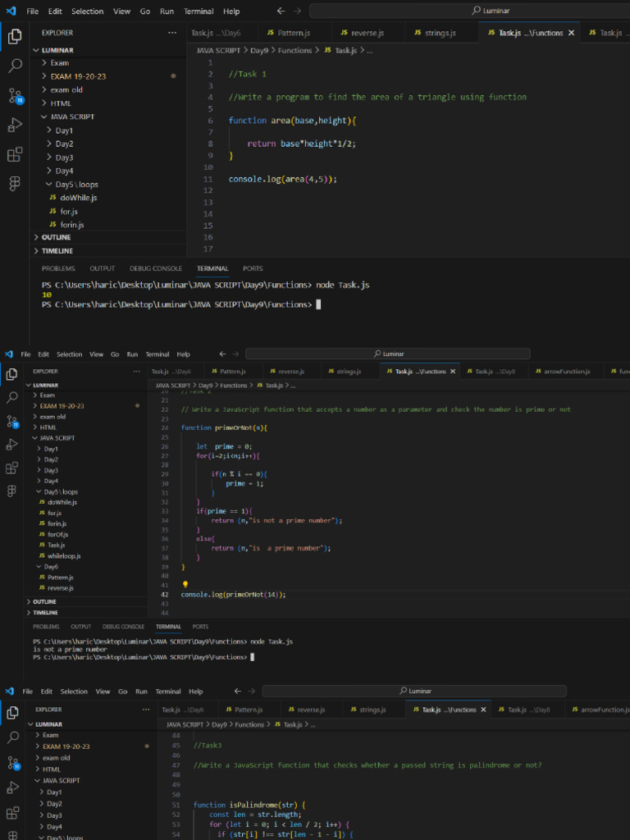Screen dimensions: 630x840
Task: Click the yellow lightbulb code action icon
Action: click(185, 585)
